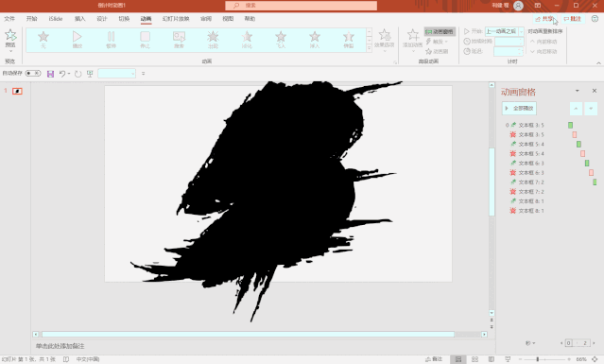Click the Share (共享) button
The image size is (604, 364).
pyautogui.click(x=544, y=19)
